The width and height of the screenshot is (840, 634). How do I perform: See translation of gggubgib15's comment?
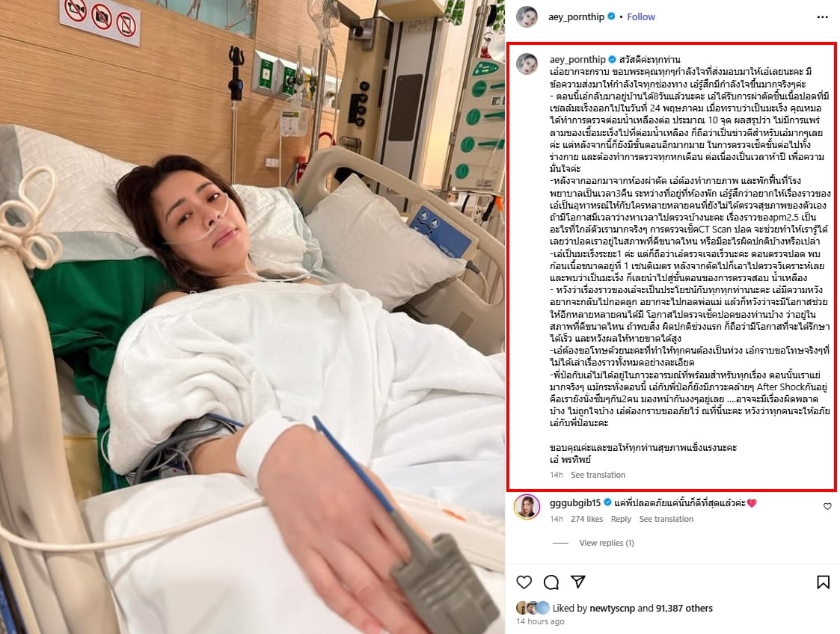666,519
